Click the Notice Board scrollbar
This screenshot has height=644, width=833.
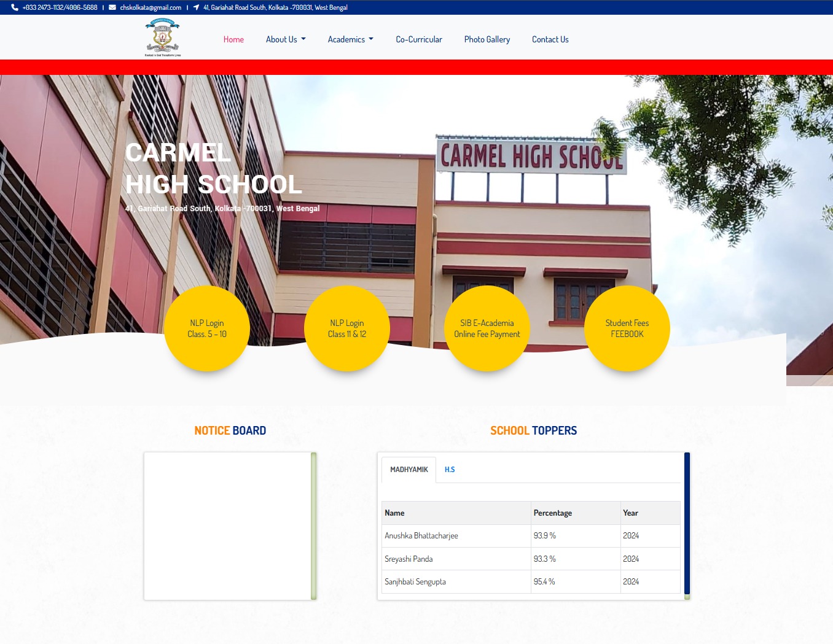(313, 526)
